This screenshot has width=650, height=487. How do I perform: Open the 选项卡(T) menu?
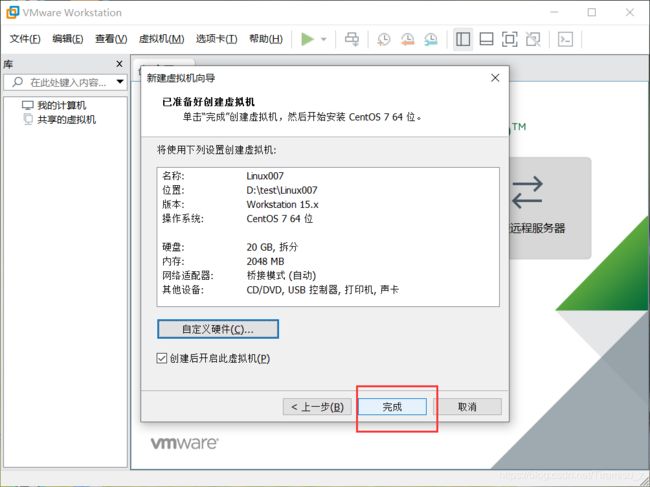click(216, 39)
